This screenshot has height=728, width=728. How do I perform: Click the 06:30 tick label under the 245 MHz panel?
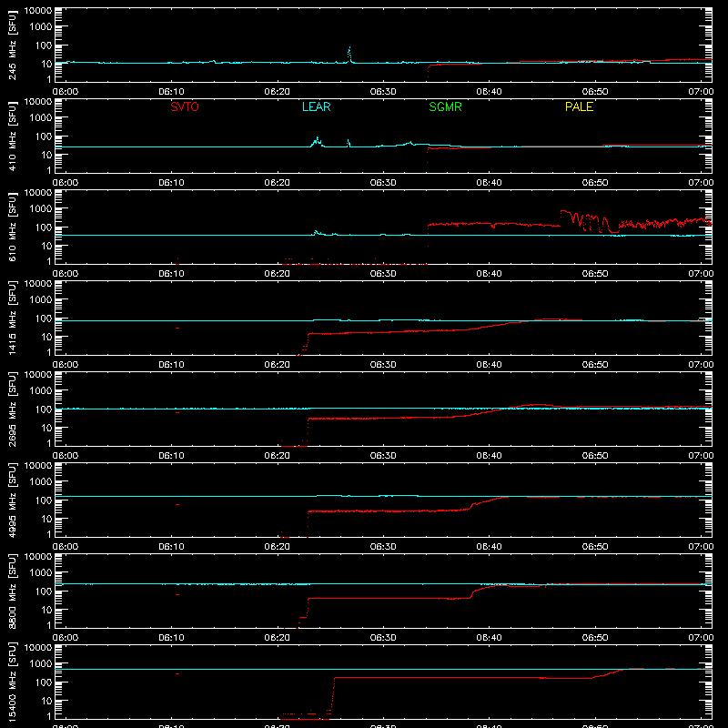click(383, 92)
